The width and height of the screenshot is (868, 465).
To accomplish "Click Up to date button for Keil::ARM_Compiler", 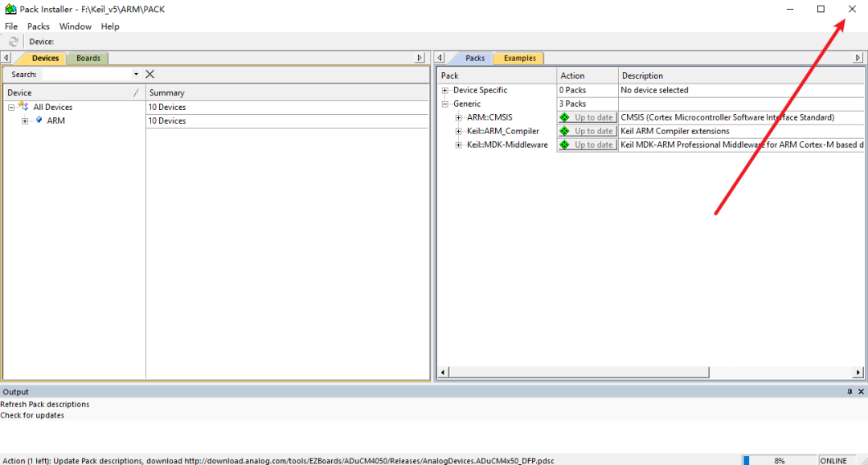I will coord(588,131).
